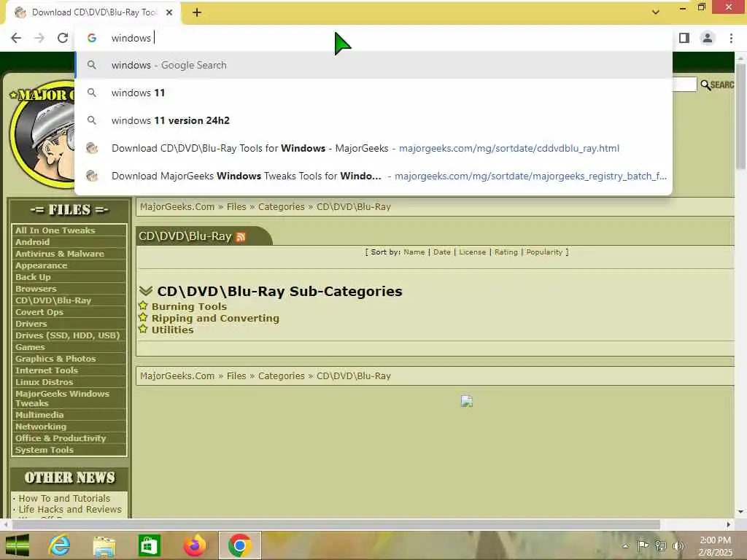747x560 pixels.
Task: Sort the list by Rating
Action: [x=506, y=252]
